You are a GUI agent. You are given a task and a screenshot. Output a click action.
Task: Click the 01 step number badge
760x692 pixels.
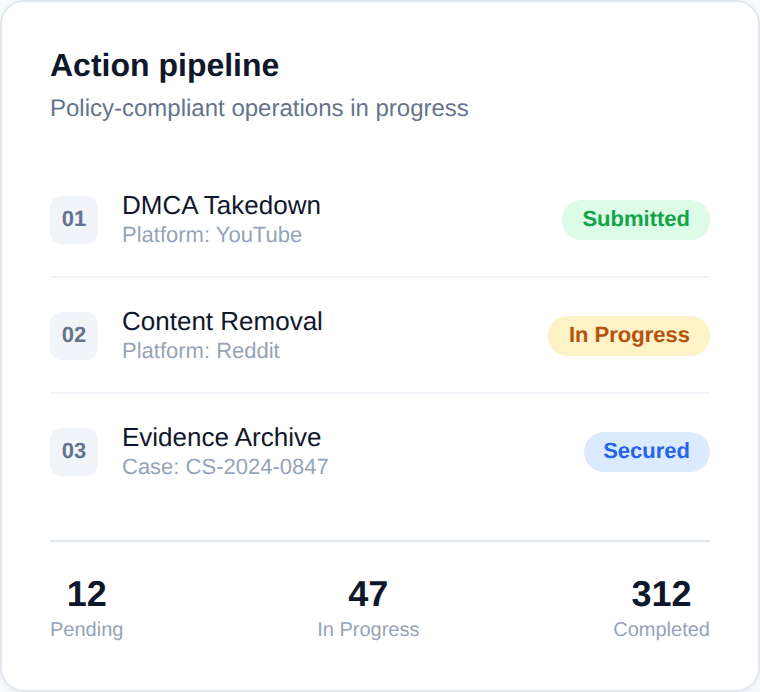(x=74, y=219)
